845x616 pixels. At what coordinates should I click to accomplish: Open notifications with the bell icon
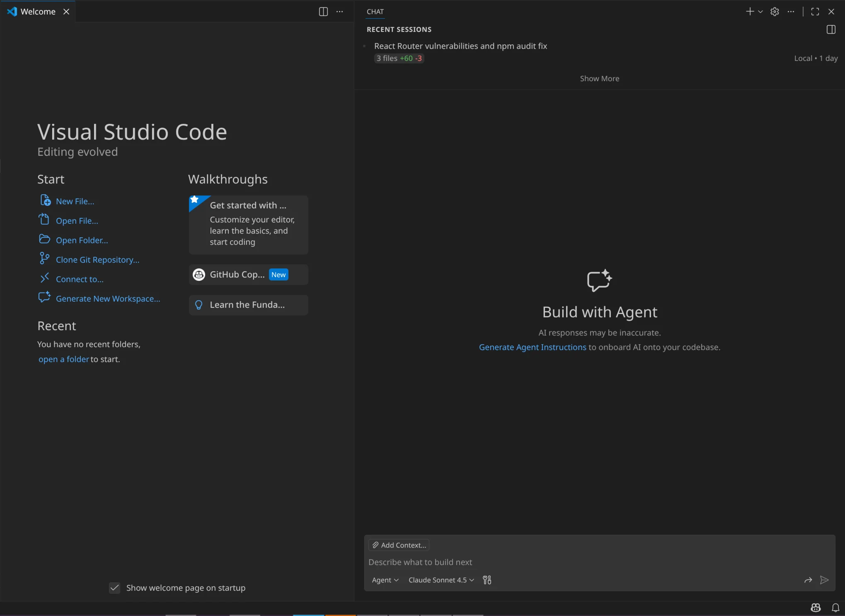tap(835, 608)
